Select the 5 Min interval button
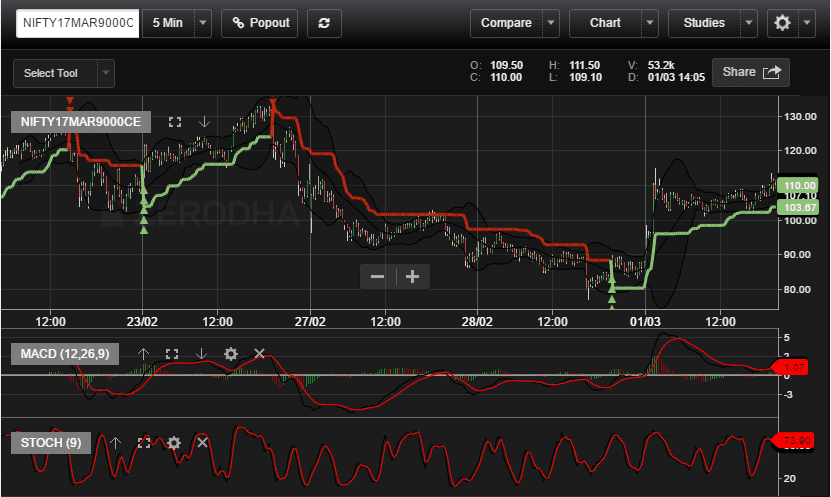 pos(168,23)
